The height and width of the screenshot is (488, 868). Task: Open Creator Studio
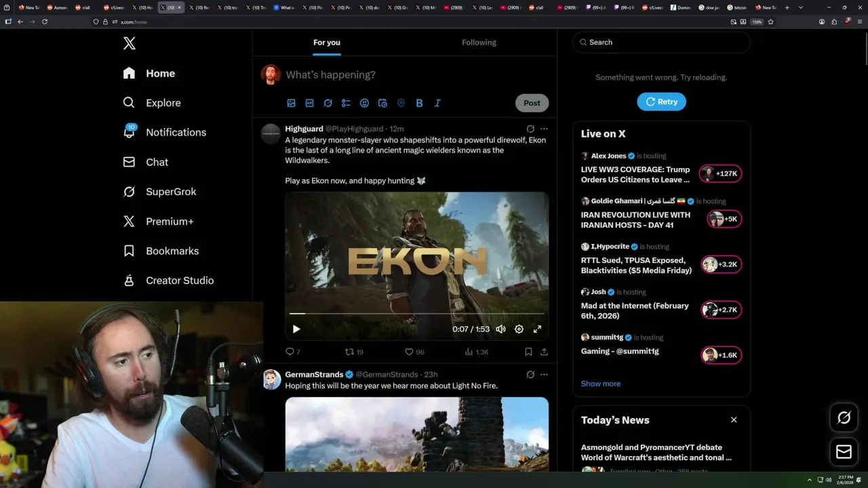point(168,280)
